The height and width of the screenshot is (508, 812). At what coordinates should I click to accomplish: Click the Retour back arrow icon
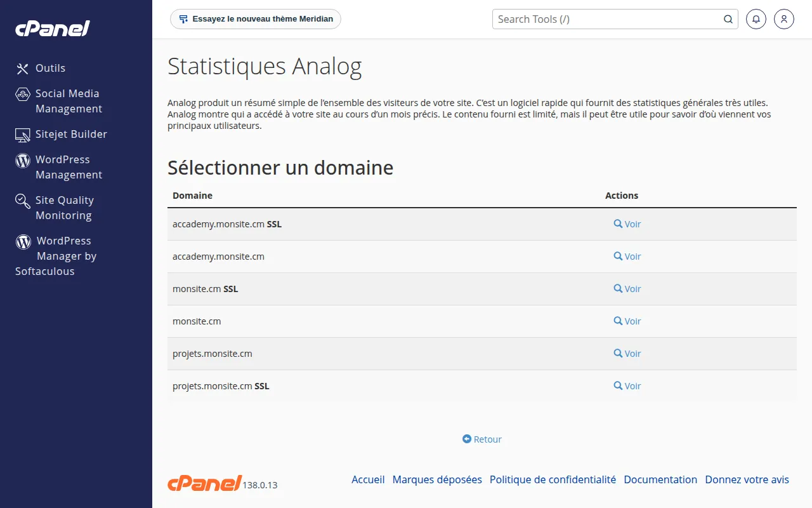coord(467,439)
